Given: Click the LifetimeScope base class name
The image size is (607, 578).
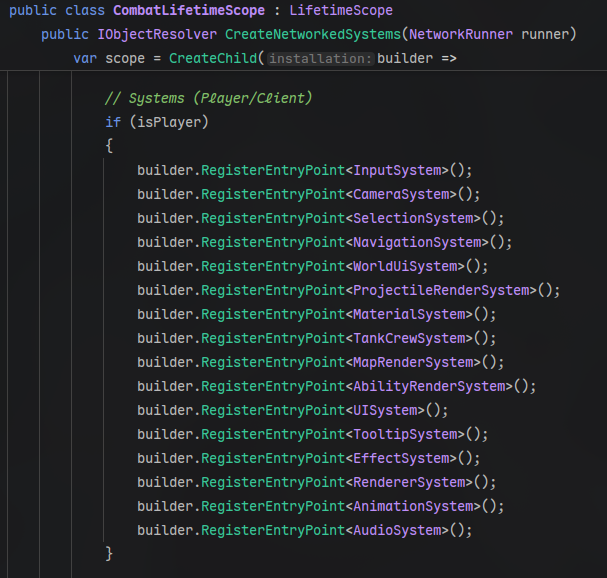Looking at the screenshot, I should [x=341, y=10].
